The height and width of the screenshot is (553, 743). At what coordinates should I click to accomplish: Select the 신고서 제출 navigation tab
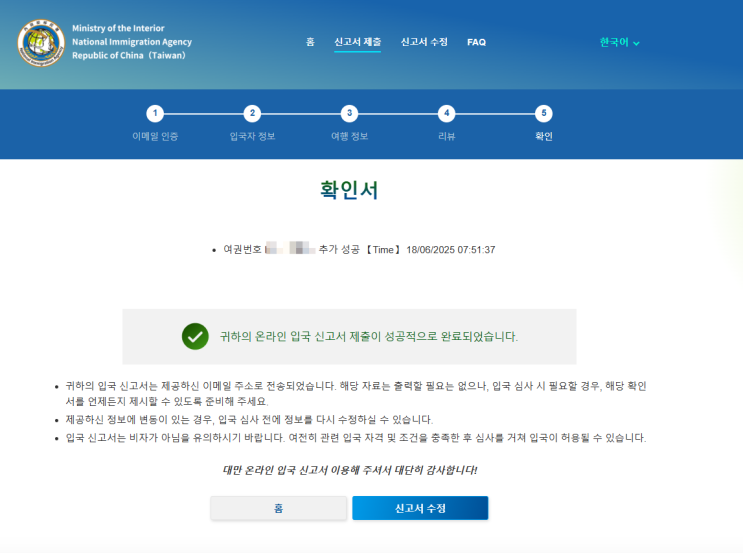pyautogui.click(x=357, y=42)
